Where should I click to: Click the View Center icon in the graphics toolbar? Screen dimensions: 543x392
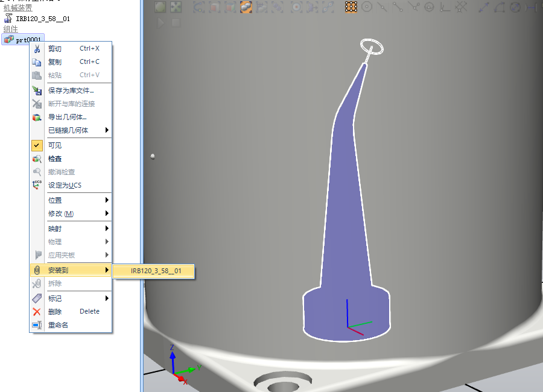tap(176, 7)
